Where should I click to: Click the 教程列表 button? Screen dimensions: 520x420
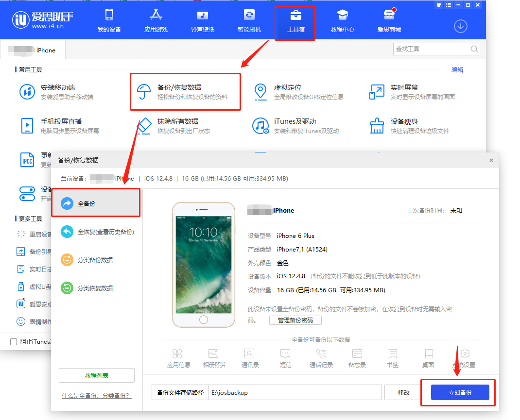pyautogui.click(x=97, y=375)
